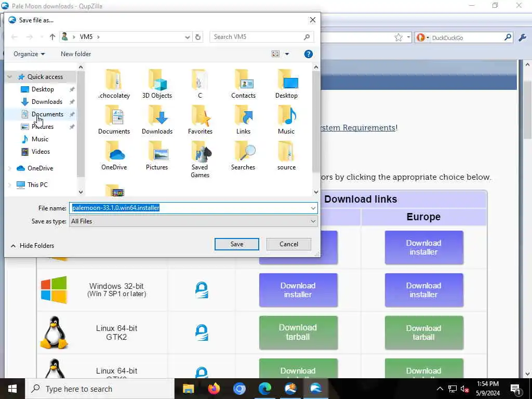This screenshot has height=399, width=532.
Task: Open the Contacts folder
Action: click(243, 84)
